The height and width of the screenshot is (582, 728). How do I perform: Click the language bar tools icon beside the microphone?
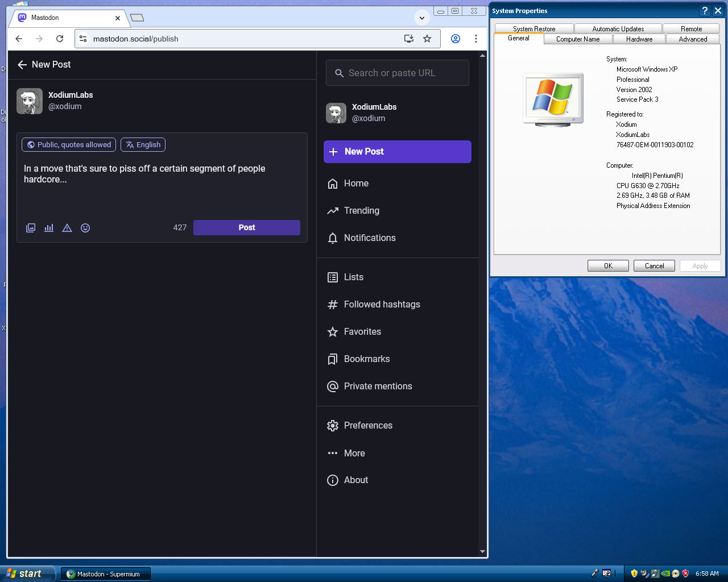(x=607, y=573)
